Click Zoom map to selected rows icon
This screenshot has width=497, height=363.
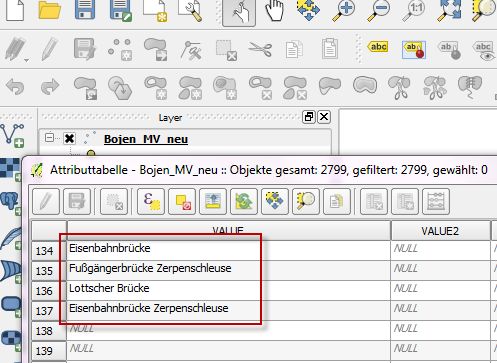click(306, 201)
